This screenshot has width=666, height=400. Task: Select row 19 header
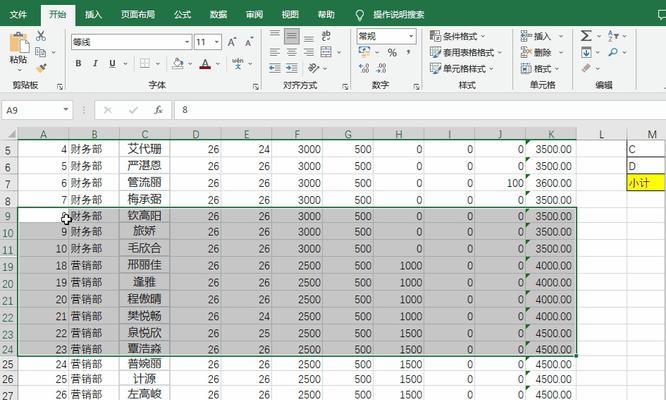(x=8, y=267)
